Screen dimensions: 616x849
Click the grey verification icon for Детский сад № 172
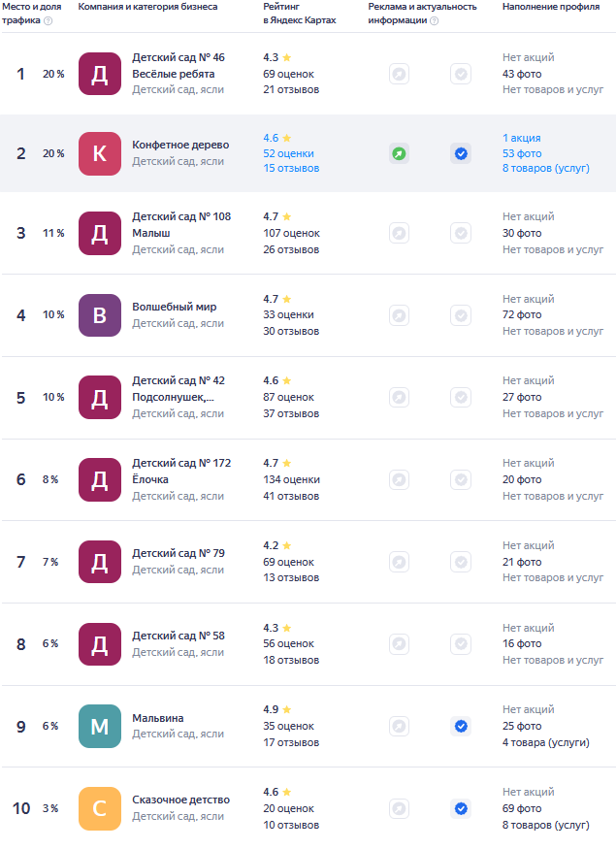[x=461, y=479]
